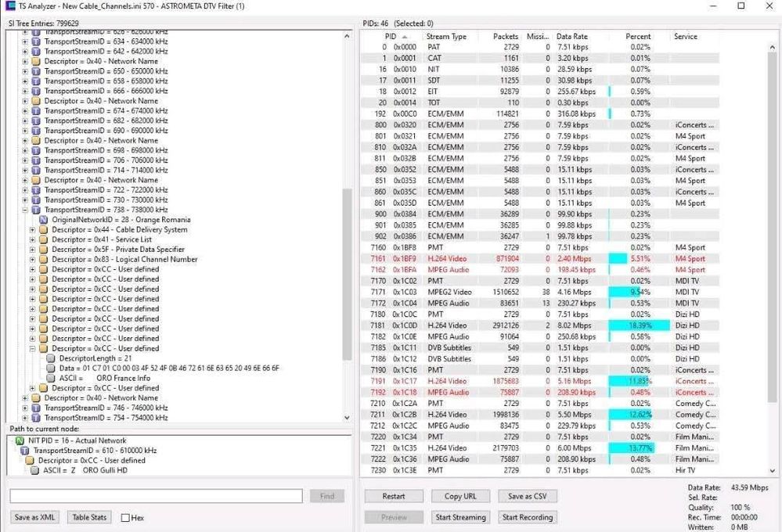This screenshot has height=532, width=782.
Task: Select the 18.39% percent bar for Dizi HD
Action: [640, 325]
